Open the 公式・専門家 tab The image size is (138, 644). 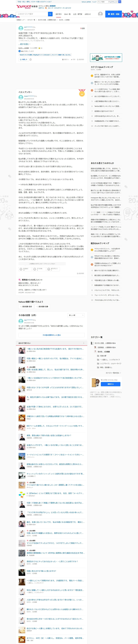[x=78, y=14]
